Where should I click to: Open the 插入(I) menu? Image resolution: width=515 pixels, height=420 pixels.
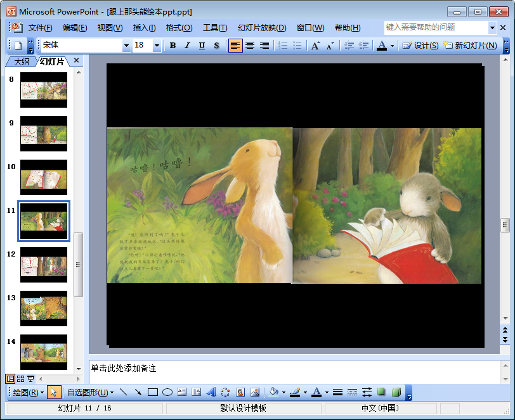pos(144,28)
